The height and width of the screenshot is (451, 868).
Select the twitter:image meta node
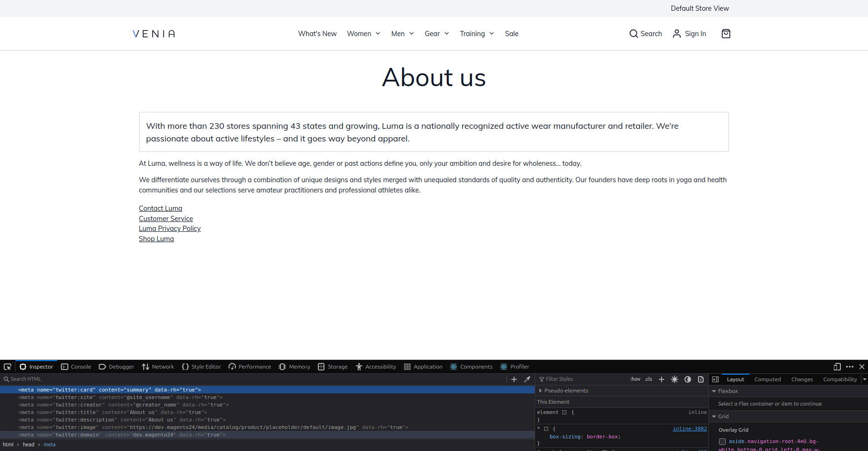(x=267, y=428)
